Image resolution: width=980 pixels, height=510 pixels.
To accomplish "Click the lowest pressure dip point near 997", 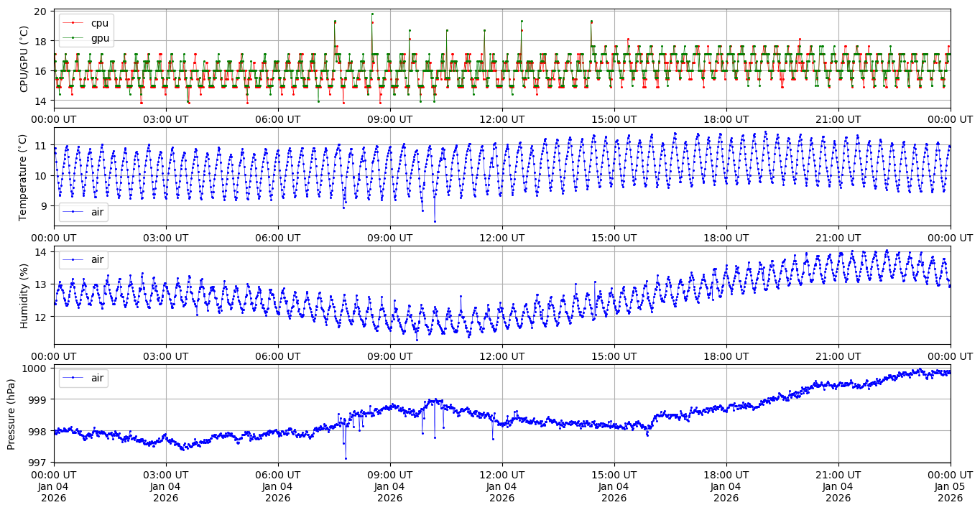I will pos(346,458).
